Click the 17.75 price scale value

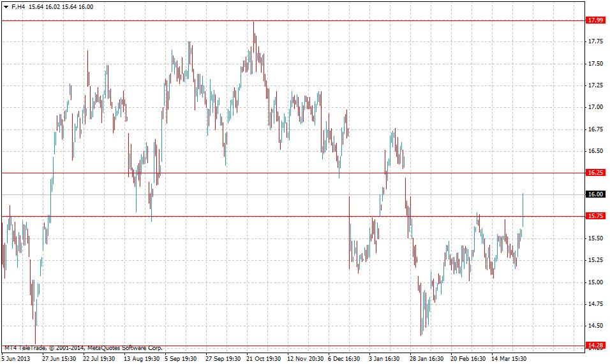tap(595, 41)
